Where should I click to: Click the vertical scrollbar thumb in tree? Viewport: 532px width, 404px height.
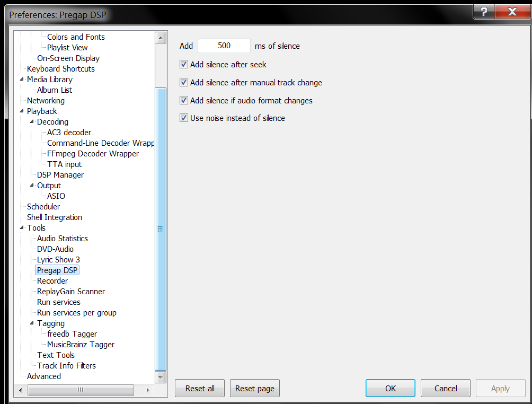(x=161, y=229)
